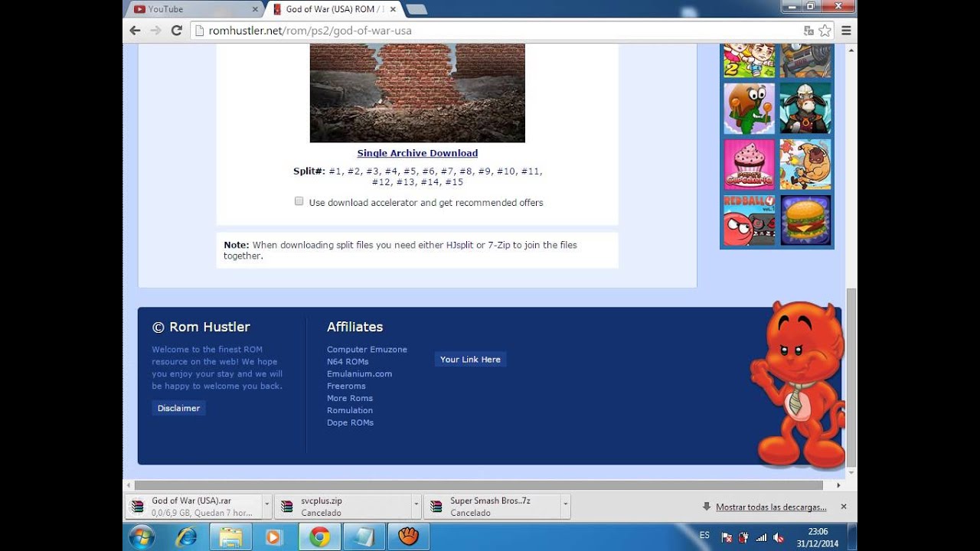Open the 7-Zip link
The height and width of the screenshot is (551, 980).
point(499,245)
